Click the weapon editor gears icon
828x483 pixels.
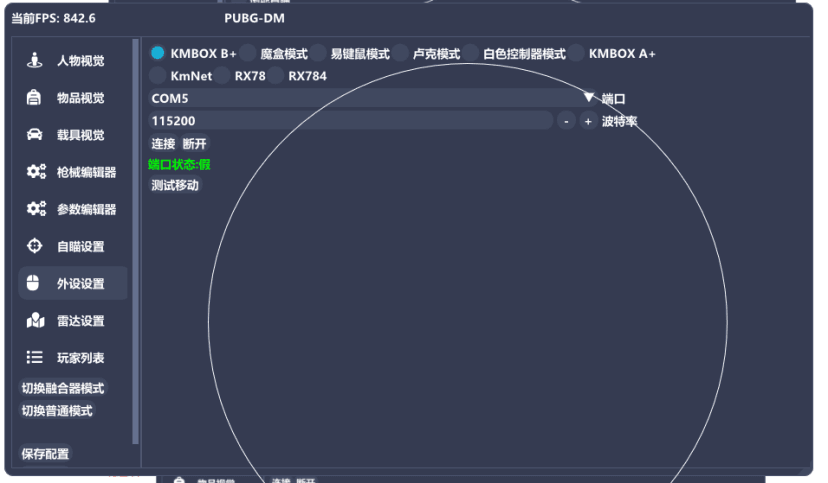[x=36, y=172]
